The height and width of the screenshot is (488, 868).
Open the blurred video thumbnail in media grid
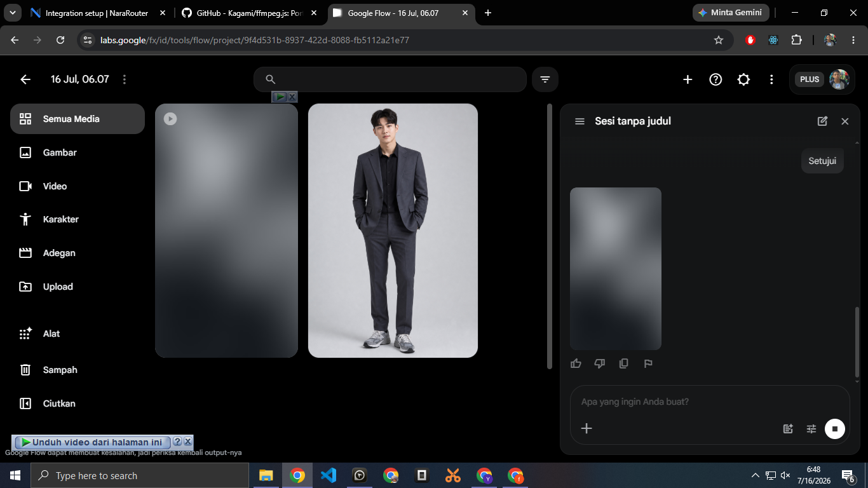pos(226,231)
